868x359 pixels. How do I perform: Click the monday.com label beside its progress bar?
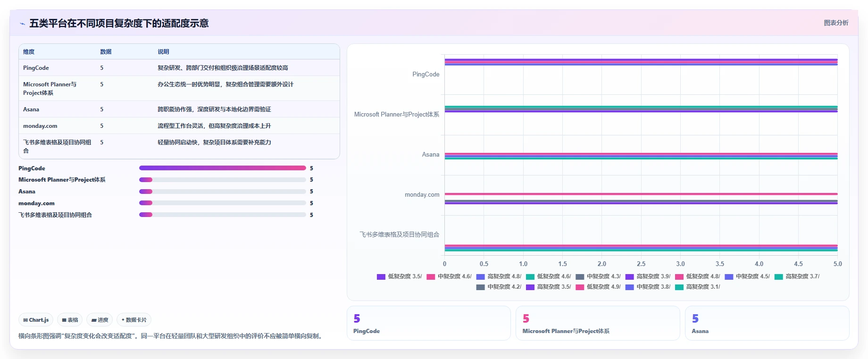(x=36, y=203)
